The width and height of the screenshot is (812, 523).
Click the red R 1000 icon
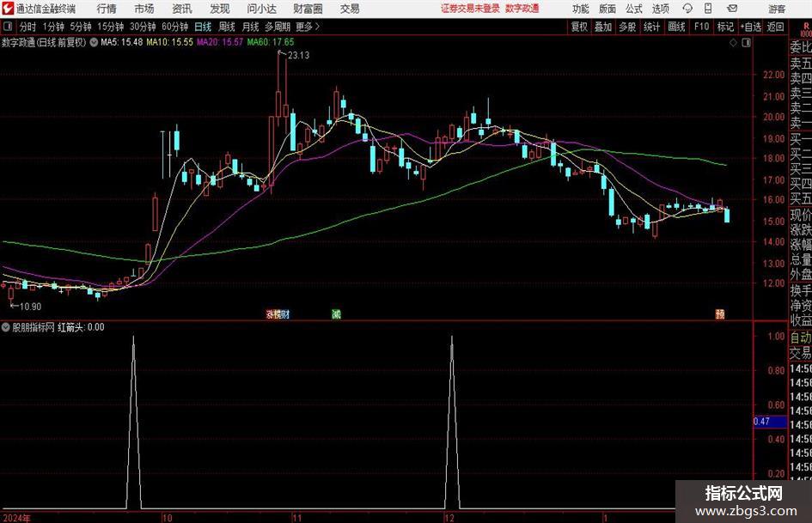point(806,30)
